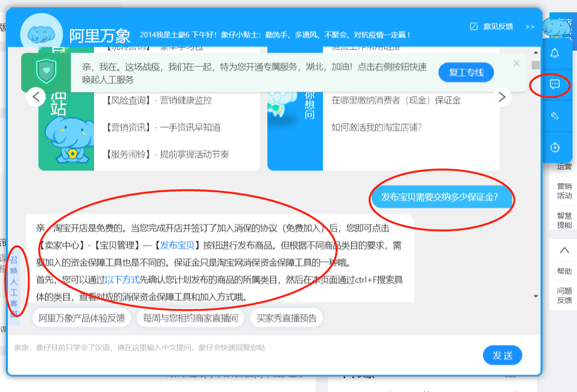The width and height of the screenshot is (577, 392).
Task: Click 召唤人工客服 vertical side tab
Action: coord(14,287)
